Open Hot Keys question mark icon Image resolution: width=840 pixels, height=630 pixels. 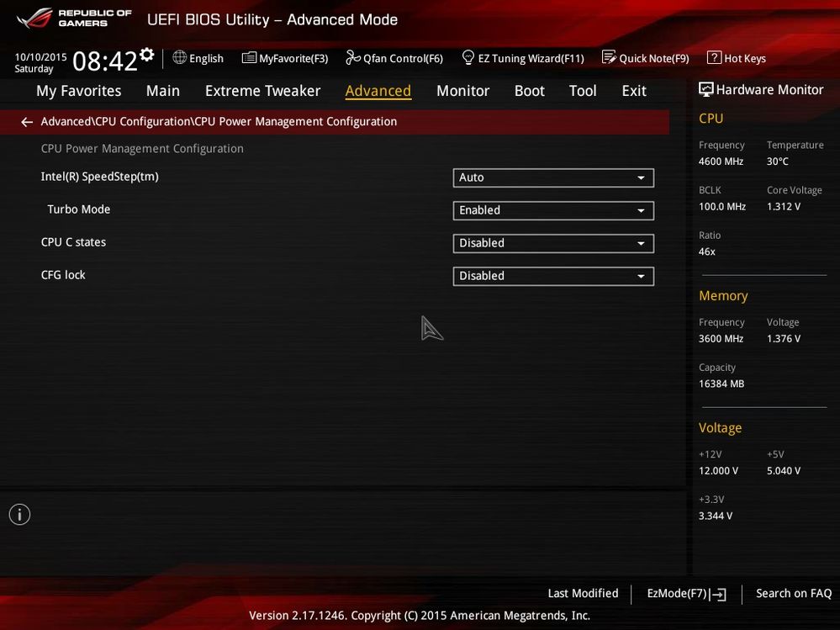714,57
